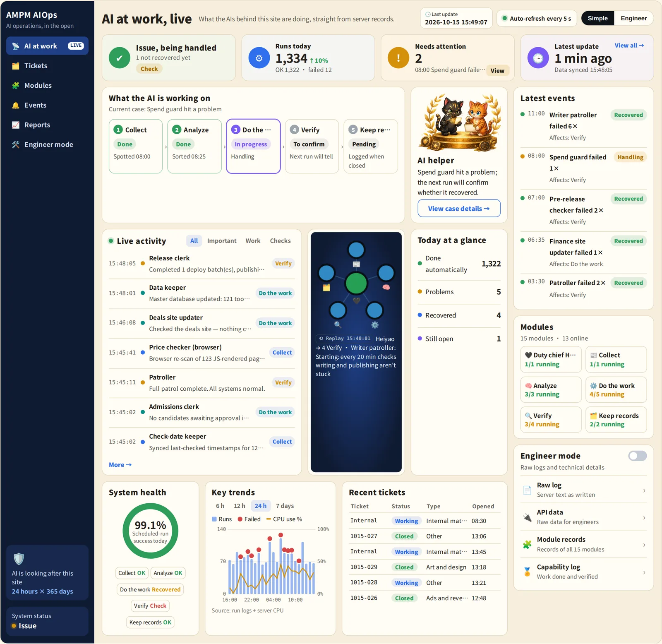Click the cats AI helper illustration

click(x=459, y=122)
